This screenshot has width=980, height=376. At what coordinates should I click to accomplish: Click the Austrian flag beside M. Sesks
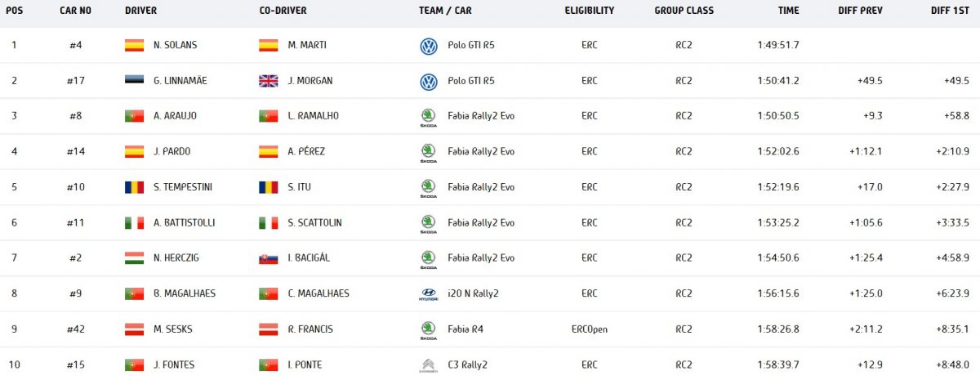click(134, 329)
